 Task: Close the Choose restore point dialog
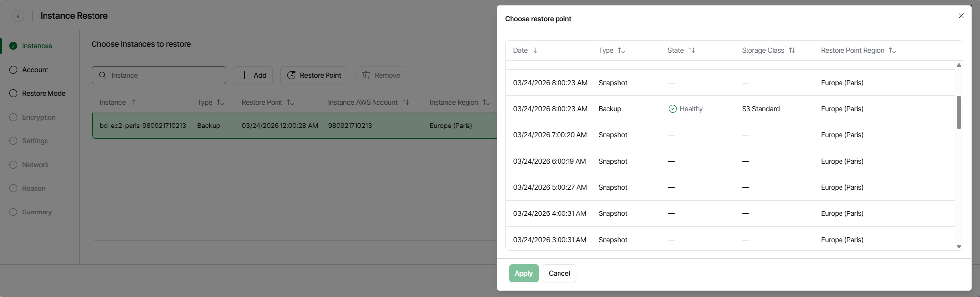pyautogui.click(x=961, y=16)
